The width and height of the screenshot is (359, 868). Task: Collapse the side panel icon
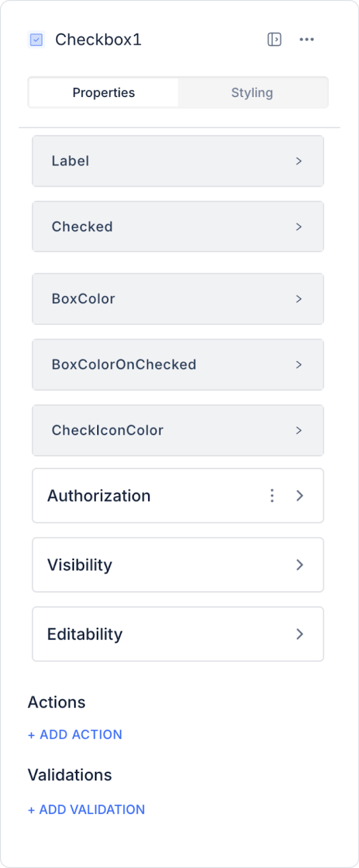[x=274, y=40]
